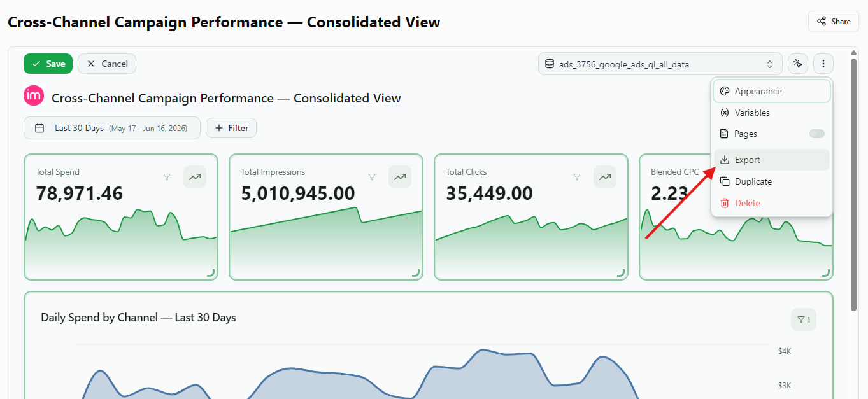Click the trend chart icon on Total Impressions

(x=400, y=177)
